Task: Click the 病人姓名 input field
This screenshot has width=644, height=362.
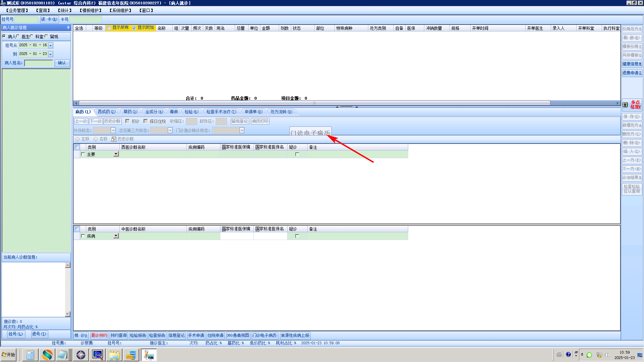Action: pyautogui.click(x=39, y=63)
